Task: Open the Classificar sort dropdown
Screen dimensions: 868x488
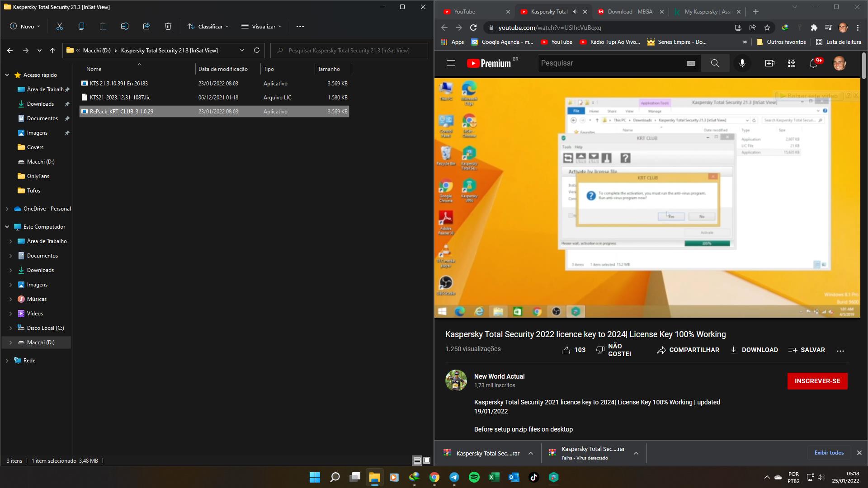Action: click(x=208, y=26)
